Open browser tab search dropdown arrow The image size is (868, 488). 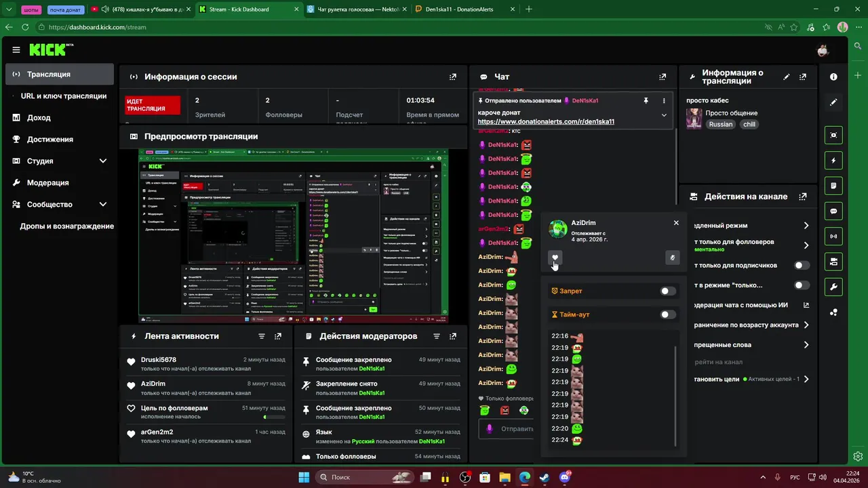point(9,9)
